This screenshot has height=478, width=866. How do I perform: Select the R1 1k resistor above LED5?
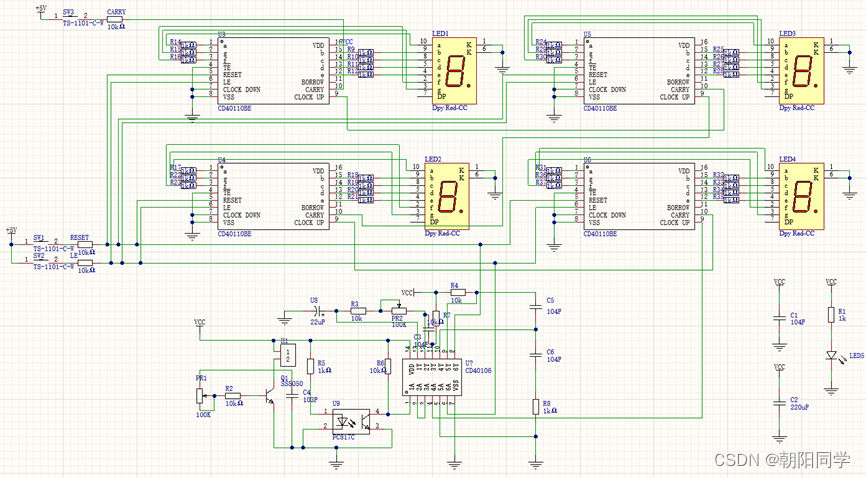(831, 315)
